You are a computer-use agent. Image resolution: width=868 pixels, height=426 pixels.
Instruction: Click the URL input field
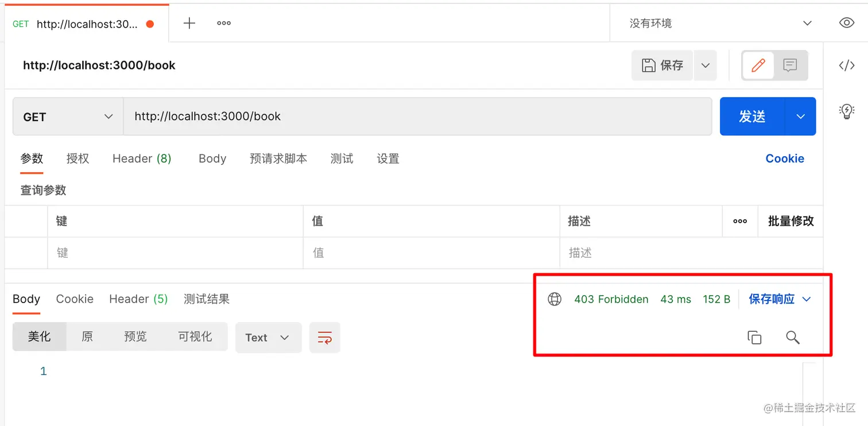coord(417,117)
